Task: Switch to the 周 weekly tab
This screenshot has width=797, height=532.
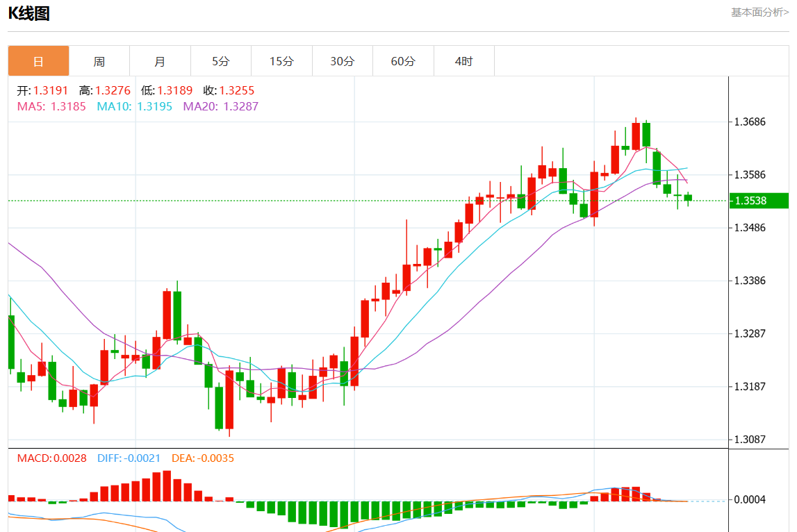Action: click(x=99, y=61)
